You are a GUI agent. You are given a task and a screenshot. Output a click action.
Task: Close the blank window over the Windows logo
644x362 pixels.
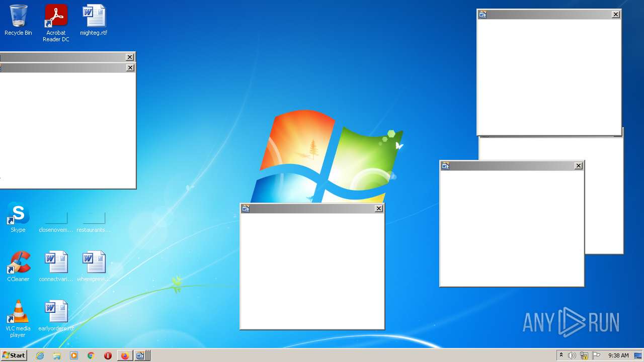point(379,209)
